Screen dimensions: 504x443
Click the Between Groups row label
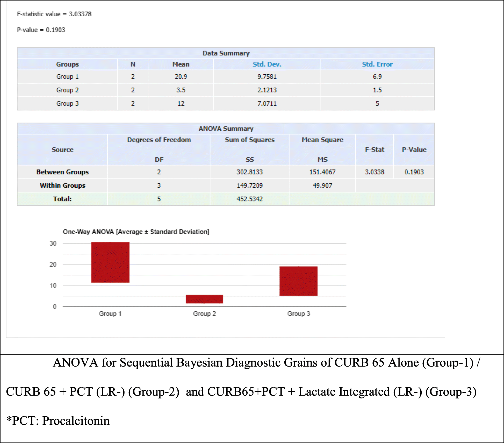(x=62, y=172)
